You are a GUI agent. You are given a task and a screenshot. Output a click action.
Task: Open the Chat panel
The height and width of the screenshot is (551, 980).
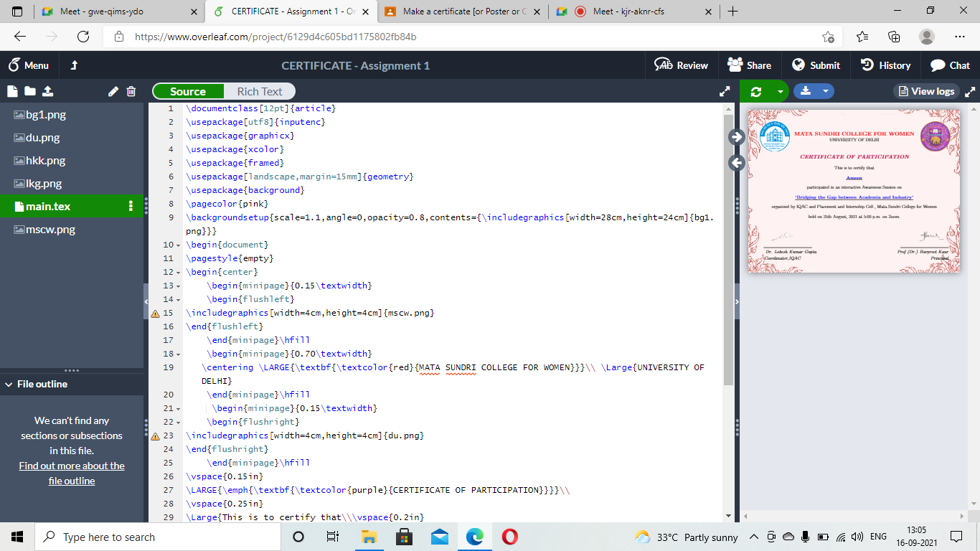[950, 65]
